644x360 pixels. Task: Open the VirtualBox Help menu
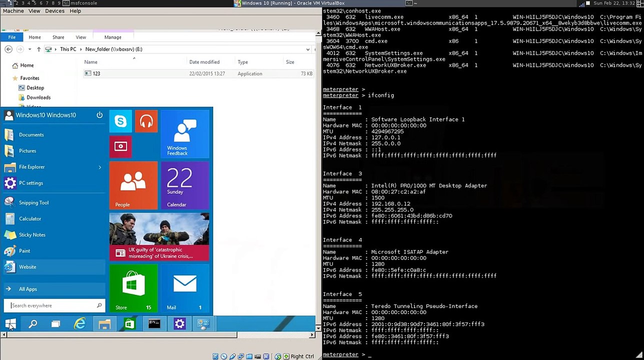pos(76,11)
